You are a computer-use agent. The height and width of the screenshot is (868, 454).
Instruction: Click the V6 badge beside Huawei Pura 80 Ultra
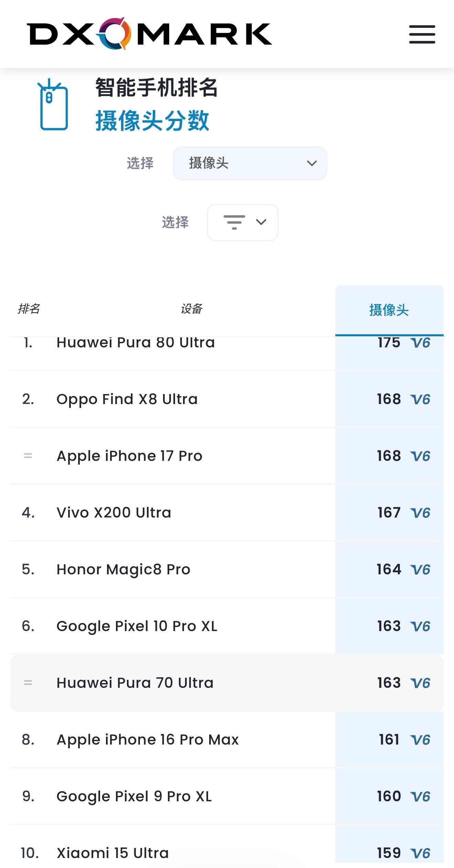click(x=420, y=343)
